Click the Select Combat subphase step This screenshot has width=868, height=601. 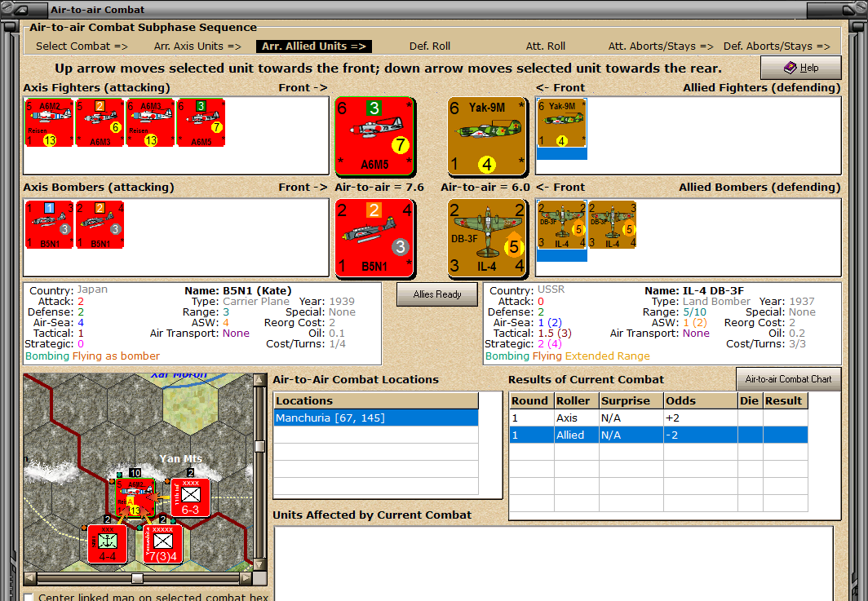(82, 46)
